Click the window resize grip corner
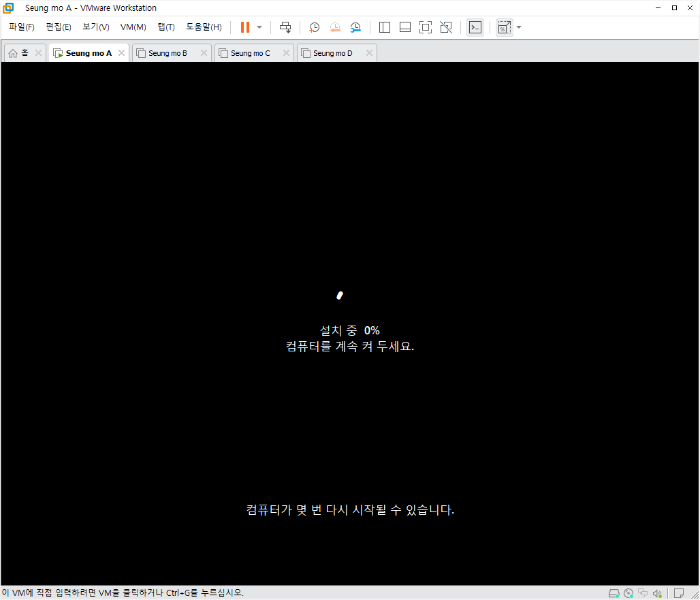Viewport: 700px width, 600px height. coord(695,595)
